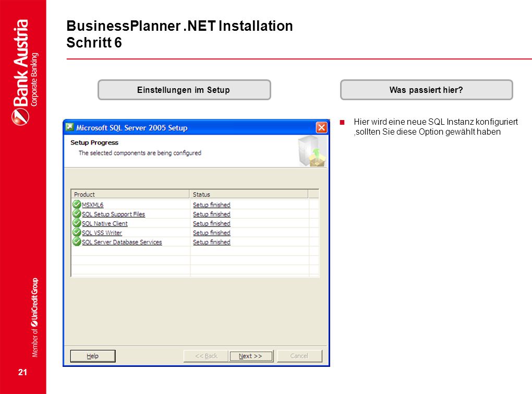This screenshot has height=394, width=532.
Task: Click the green check icon beside MSXML6
Action: [x=77, y=204]
